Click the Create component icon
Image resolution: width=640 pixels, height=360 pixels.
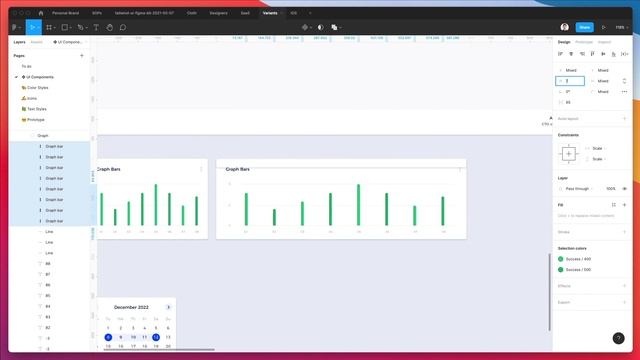(304, 27)
